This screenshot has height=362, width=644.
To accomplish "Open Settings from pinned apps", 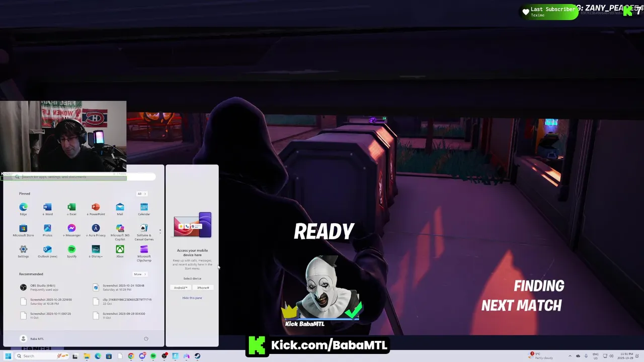I will coord(23,251).
